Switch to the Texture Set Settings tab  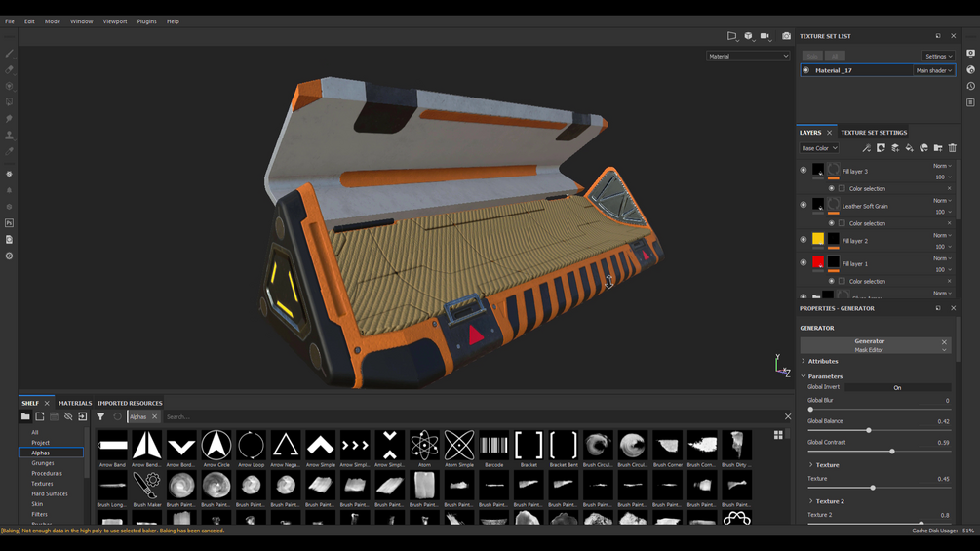(874, 133)
